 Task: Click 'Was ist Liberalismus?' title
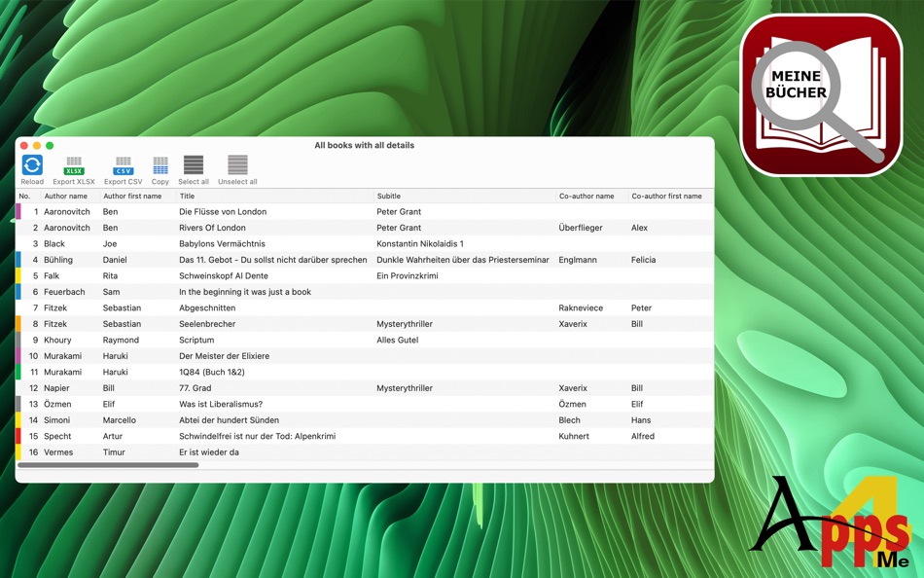tap(221, 404)
